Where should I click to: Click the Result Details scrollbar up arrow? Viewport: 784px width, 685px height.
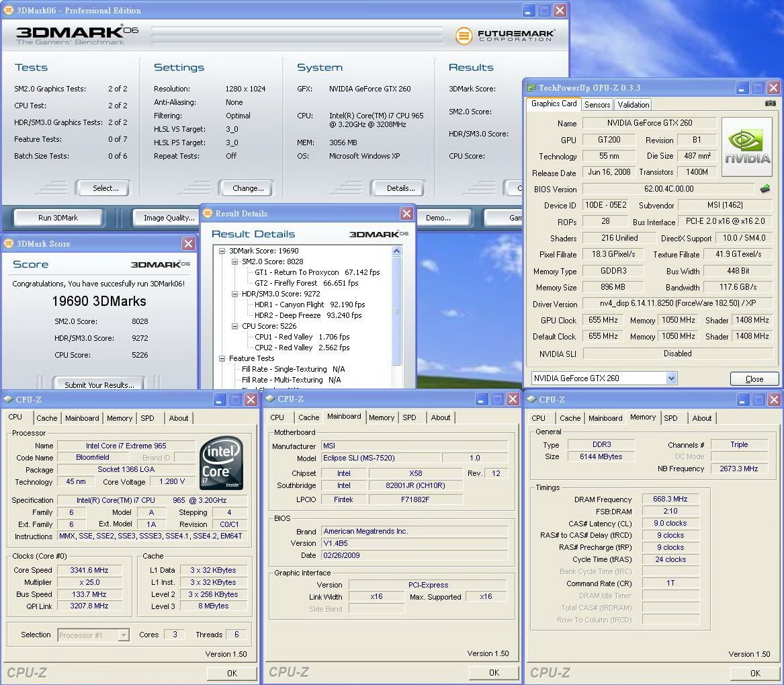pyautogui.click(x=397, y=251)
